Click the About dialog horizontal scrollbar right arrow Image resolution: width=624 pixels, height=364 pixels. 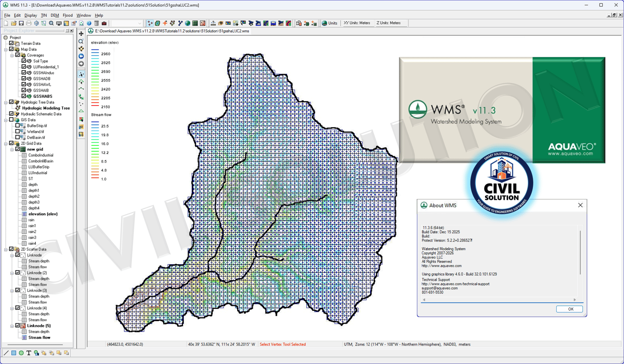point(575,300)
